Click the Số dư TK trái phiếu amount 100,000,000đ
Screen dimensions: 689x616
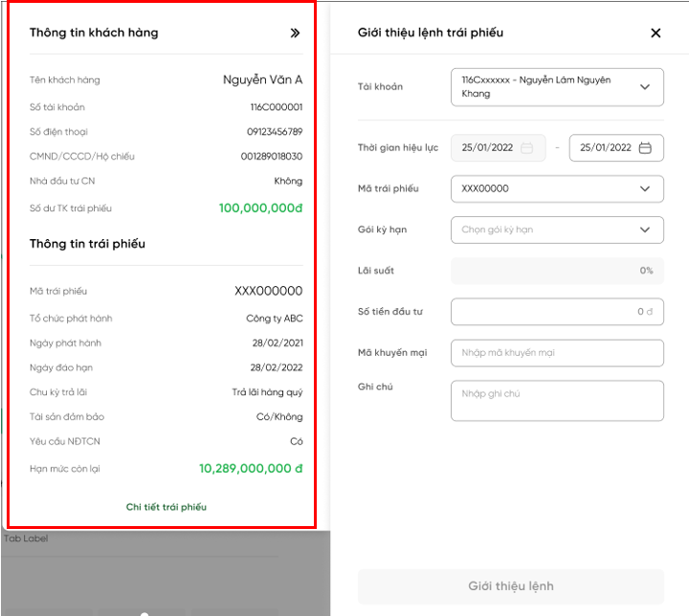coord(260,208)
